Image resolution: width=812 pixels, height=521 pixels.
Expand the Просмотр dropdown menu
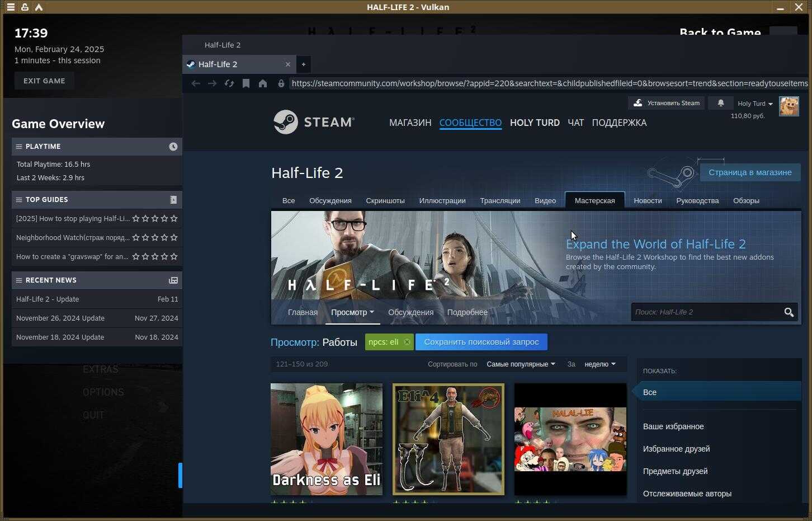[352, 312]
